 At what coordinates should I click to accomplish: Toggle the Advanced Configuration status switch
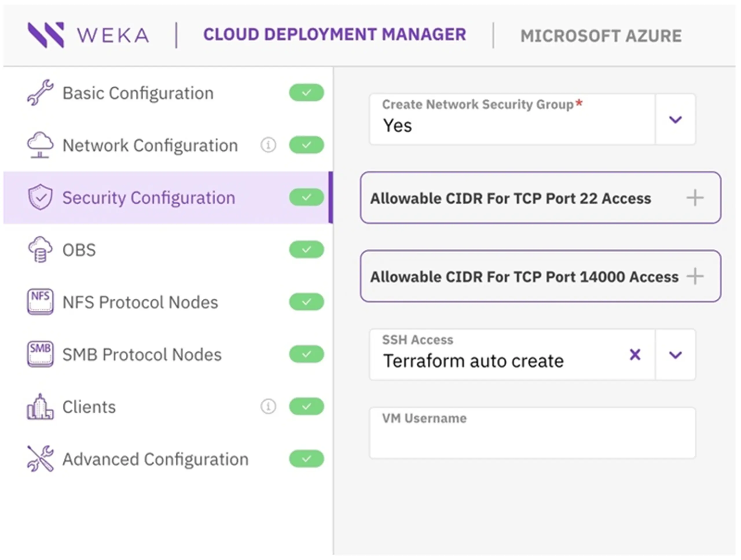pyautogui.click(x=307, y=459)
